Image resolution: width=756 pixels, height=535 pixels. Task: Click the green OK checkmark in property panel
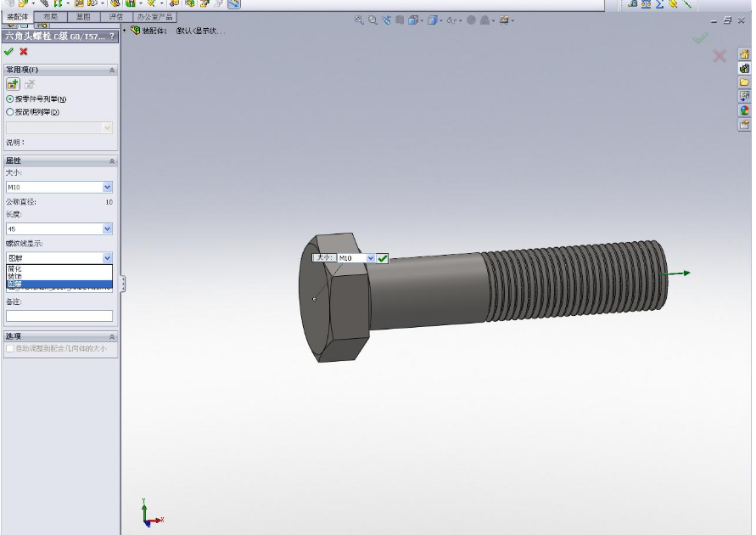click(8, 52)
